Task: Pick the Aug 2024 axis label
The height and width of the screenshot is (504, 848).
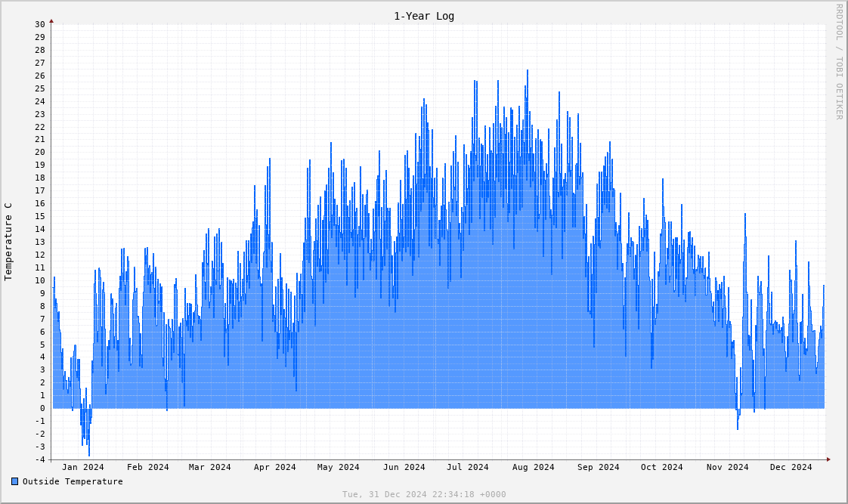Action: [534, 467]
